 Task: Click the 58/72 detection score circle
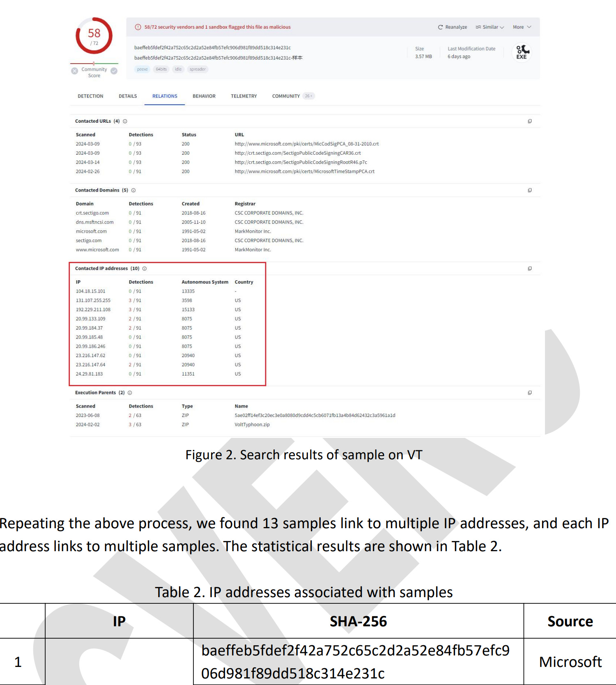tap(94, 36)
